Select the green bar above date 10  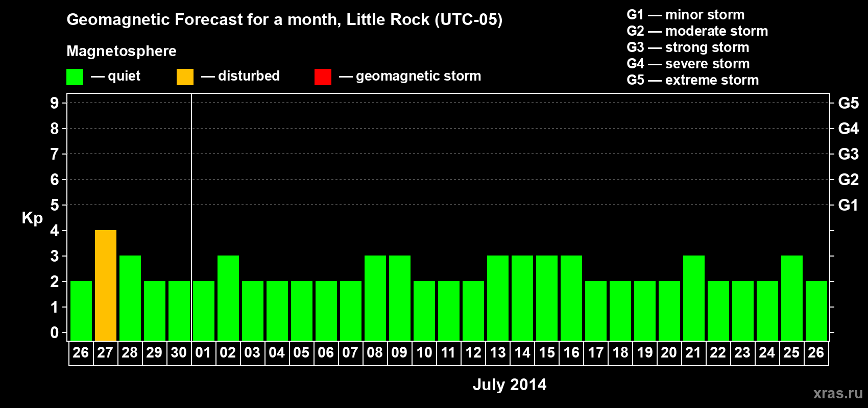coord(424,311)
